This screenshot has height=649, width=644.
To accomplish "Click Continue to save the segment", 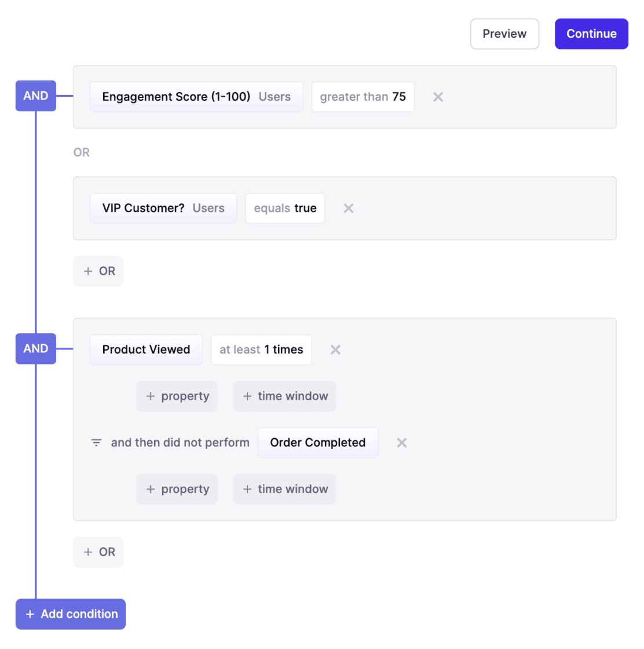I will click(591, 34).
